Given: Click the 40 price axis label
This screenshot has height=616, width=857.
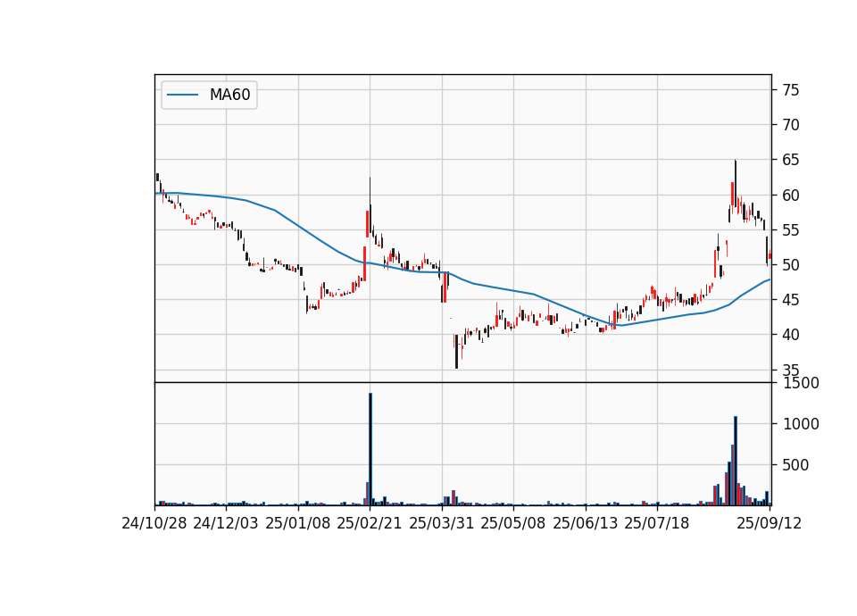Looking at the screenshot, I should [x=791, y=335].
